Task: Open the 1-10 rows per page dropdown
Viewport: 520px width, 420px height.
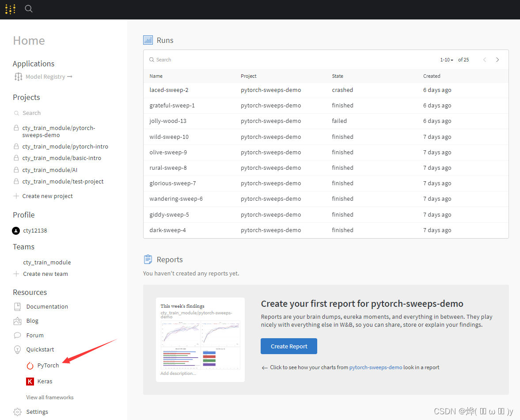Action: pyautogui.click(x=446, y=60)
